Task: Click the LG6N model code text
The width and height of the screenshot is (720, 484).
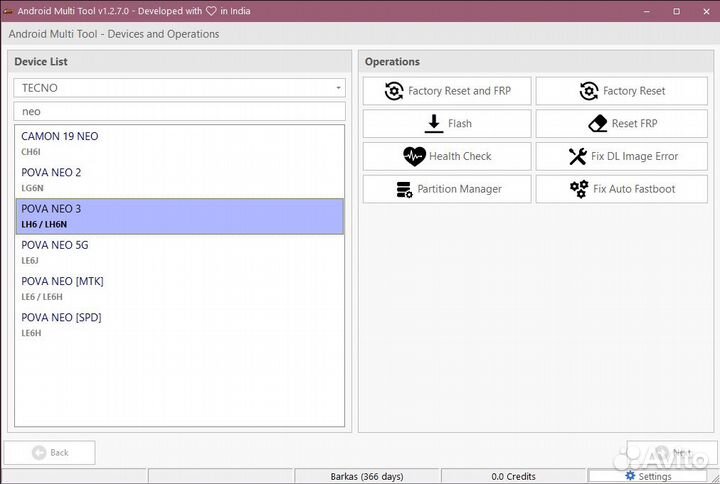Action: point(32,188)
